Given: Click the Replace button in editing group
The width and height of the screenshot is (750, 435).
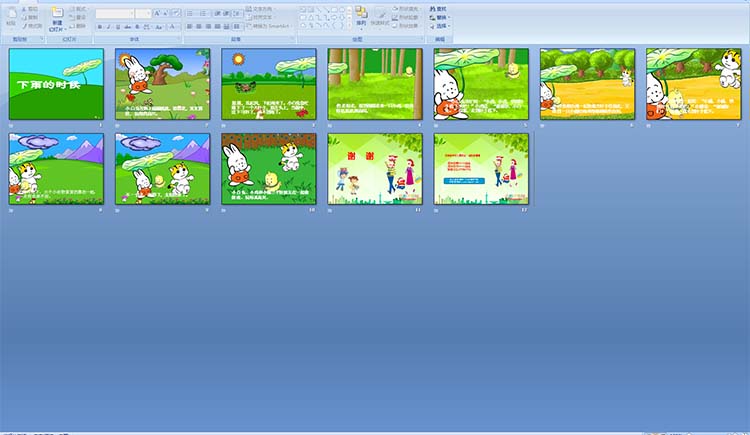Looking at the screenshot, I should [x=439, y=17].
